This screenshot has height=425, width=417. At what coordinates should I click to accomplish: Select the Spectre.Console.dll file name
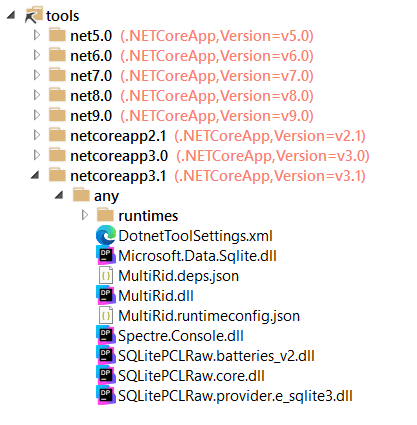[x=181, y=336]
